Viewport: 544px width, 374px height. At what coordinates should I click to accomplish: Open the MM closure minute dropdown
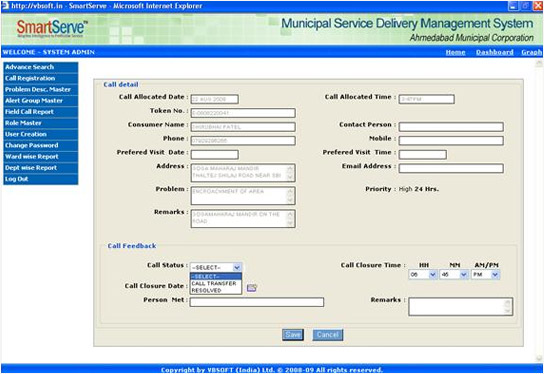(x=454, y=275)
